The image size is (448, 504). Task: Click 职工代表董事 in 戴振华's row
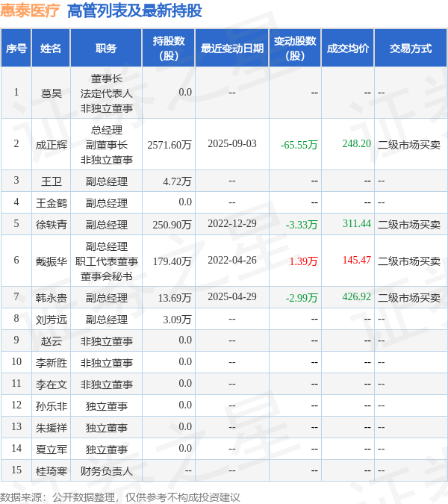(x=106, y=261)
